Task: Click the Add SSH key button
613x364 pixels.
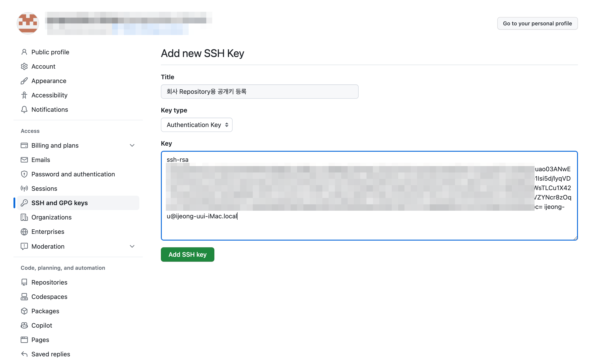Action: 187,255
